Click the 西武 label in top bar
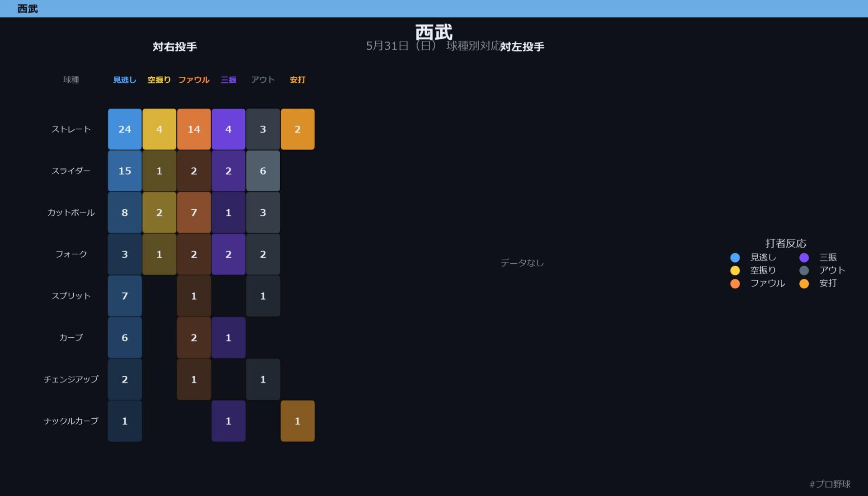Viewport: 868px width, 496px height. point(28,9)
